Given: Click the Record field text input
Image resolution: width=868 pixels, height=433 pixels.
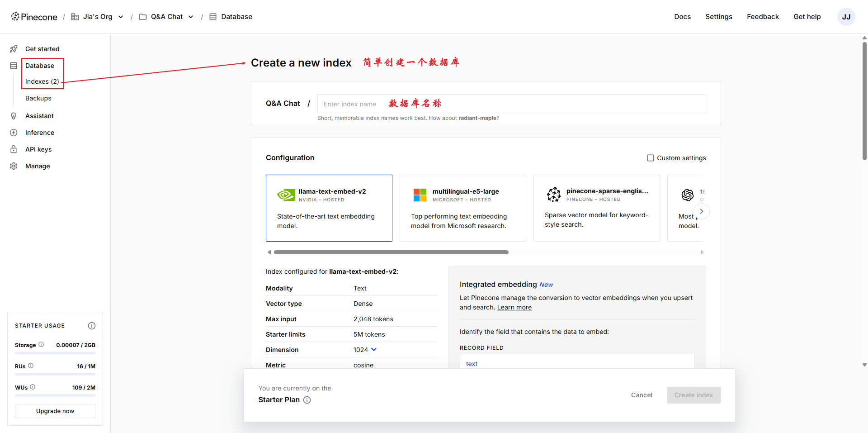Looking at the screenshot, I should coord(577,362).
